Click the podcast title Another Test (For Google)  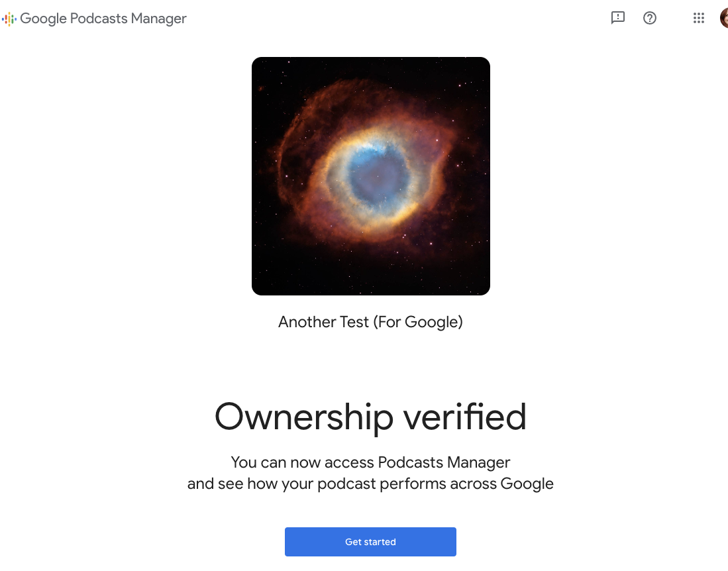click(370, 322)
